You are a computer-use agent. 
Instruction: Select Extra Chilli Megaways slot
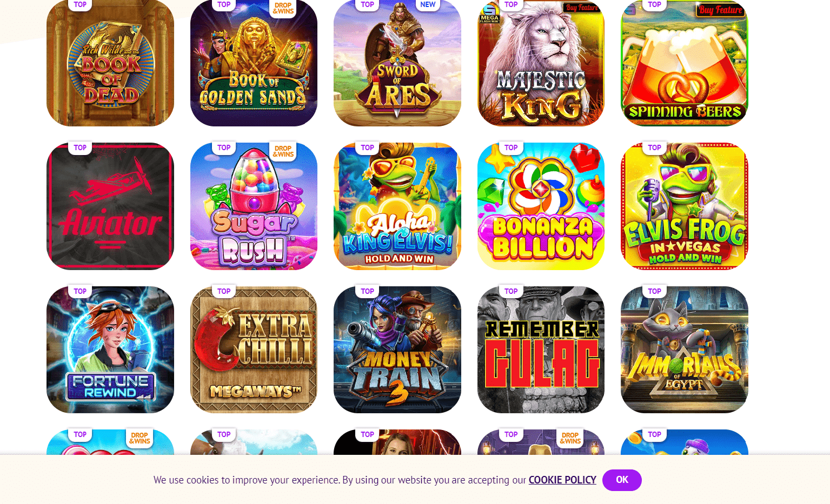(x=254, y=350)
